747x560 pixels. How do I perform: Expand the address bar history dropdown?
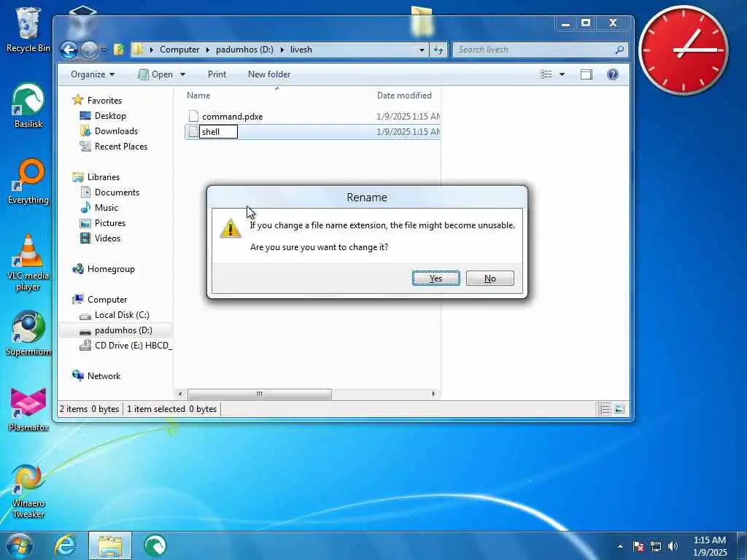point(422,50)
